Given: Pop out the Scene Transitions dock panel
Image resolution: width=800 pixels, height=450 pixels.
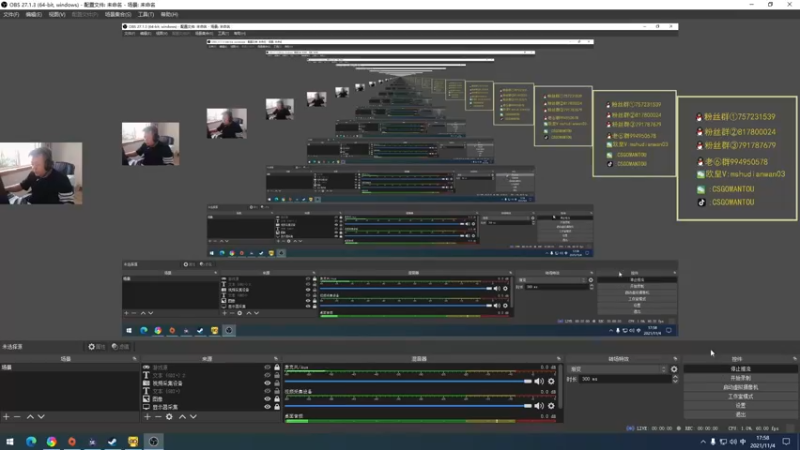Looking at the screenshot, I should click(676, 359).
